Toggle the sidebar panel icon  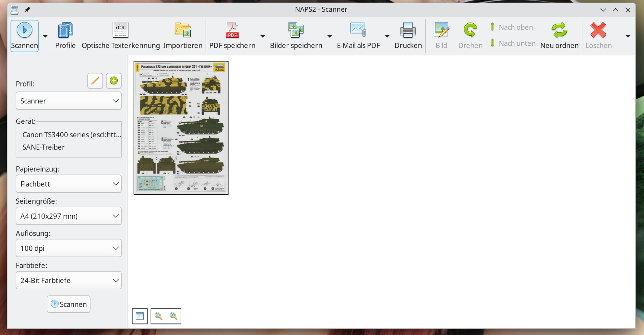[140, 316]
